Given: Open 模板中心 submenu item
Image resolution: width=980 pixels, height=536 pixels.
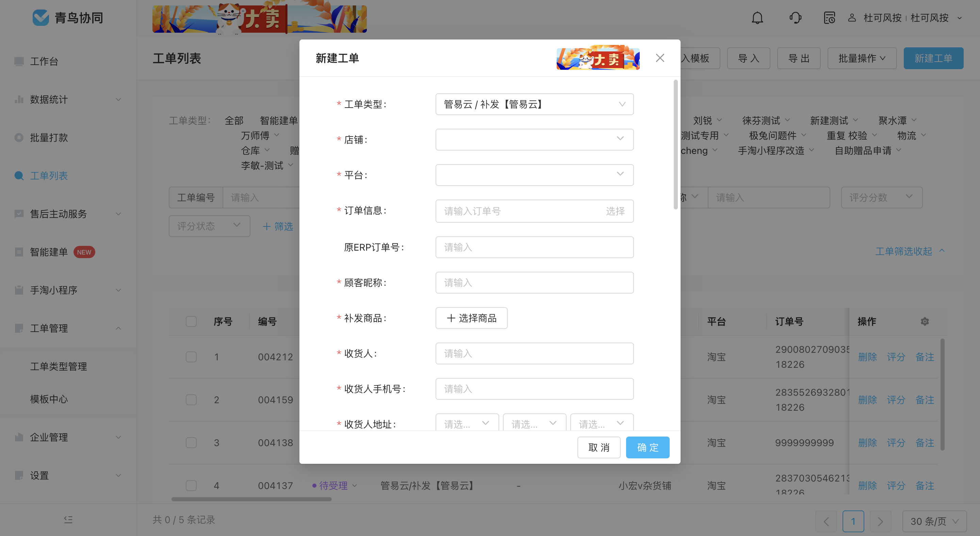Looking at the screenshot, I should [x=49, y=399].
